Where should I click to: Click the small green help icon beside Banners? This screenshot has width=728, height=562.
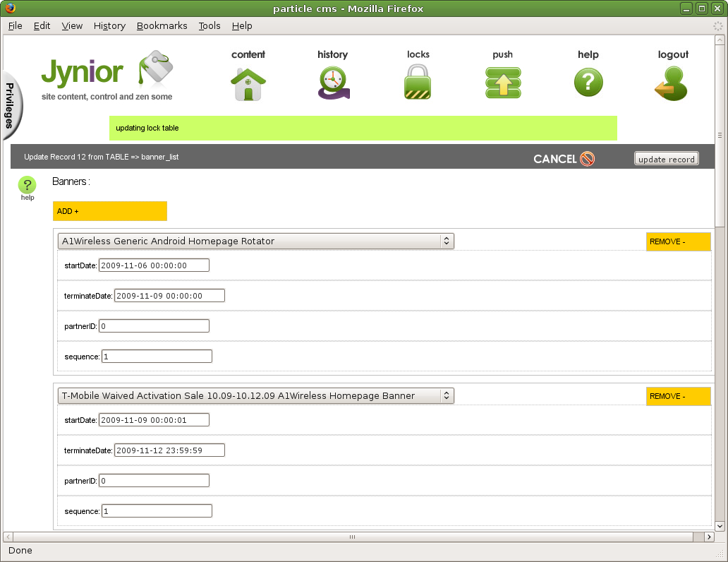coord(27,186)
